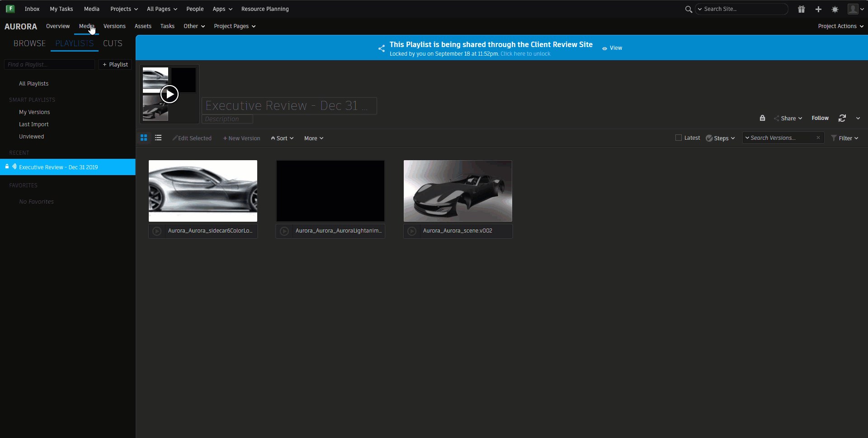Click the Follow button
This screenshot has height=438, width=868.
tap(820, 118)
